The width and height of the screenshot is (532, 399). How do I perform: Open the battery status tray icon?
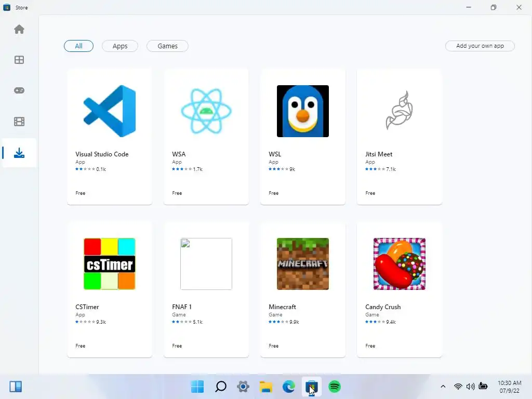[483, 386]
